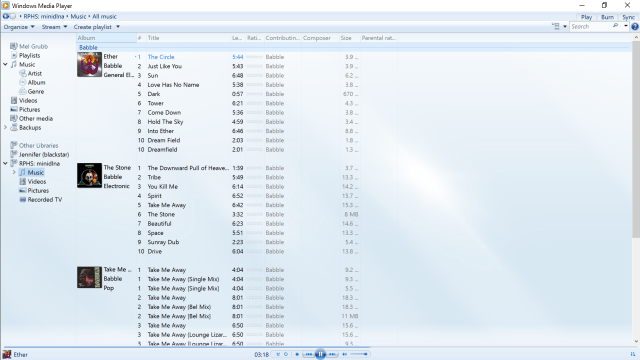This screenshot has height=360, width=640.
Task: Select Artist under Music
Action: coord(31,73)
